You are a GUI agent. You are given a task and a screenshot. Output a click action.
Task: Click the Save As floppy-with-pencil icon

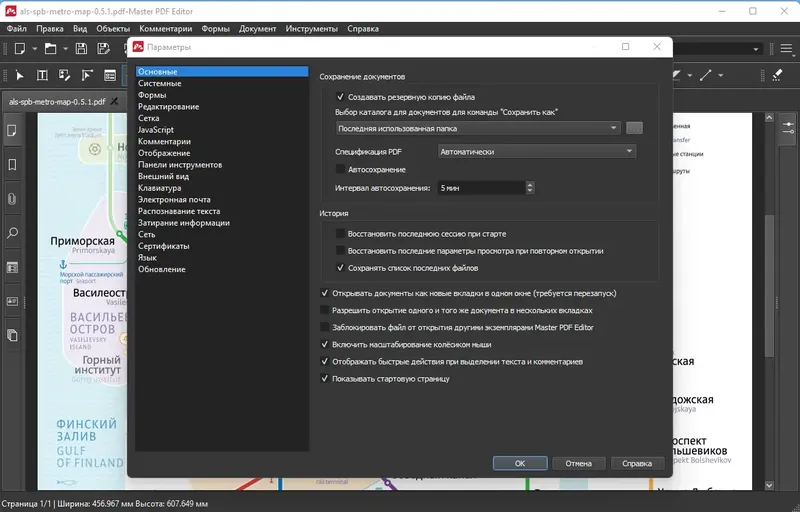(x=104, y=48)
